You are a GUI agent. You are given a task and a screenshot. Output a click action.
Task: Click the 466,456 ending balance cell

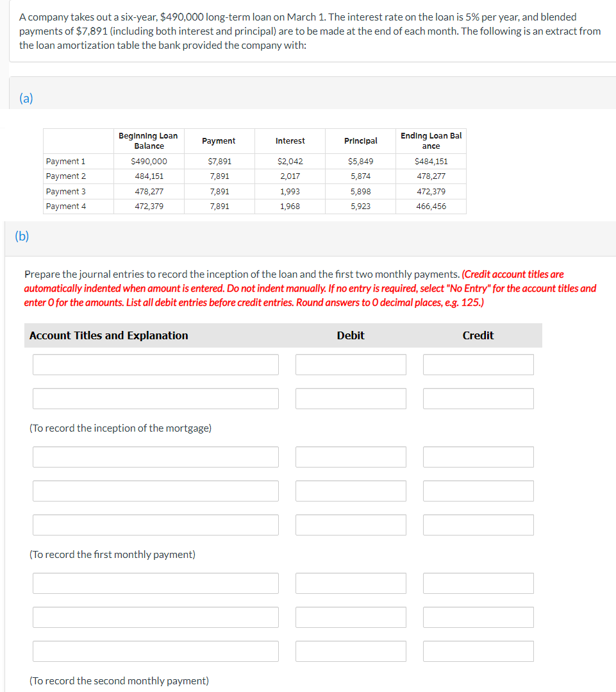point(431,206)
